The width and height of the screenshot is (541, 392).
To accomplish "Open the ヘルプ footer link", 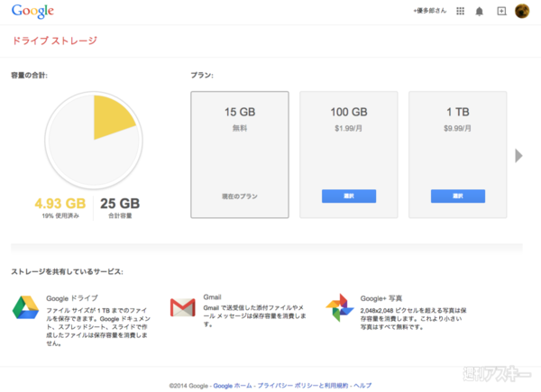I will 362,386.
